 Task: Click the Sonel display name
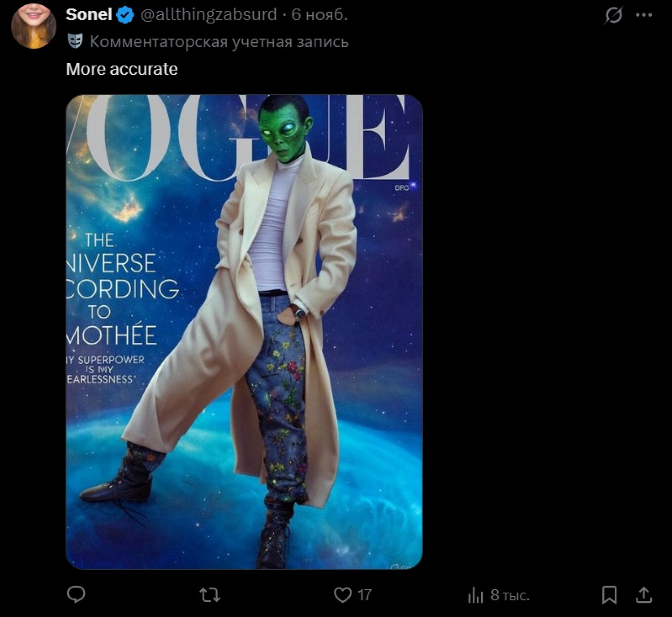[89, 15]
